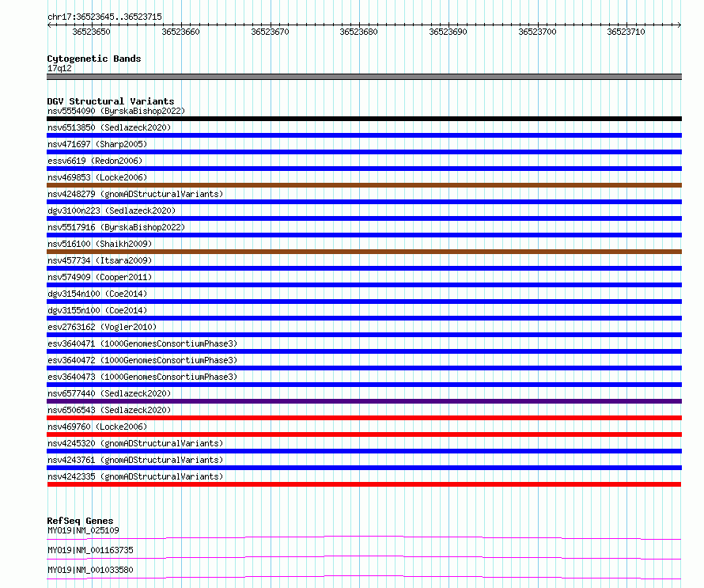
Task: Open variant nsv6513850 (Sedlazeck2020) label
Action: tap(109, 127)
